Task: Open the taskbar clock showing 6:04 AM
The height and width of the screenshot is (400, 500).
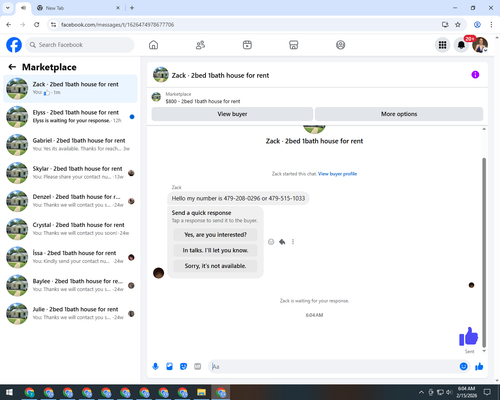Action: [x=466, y=392]
